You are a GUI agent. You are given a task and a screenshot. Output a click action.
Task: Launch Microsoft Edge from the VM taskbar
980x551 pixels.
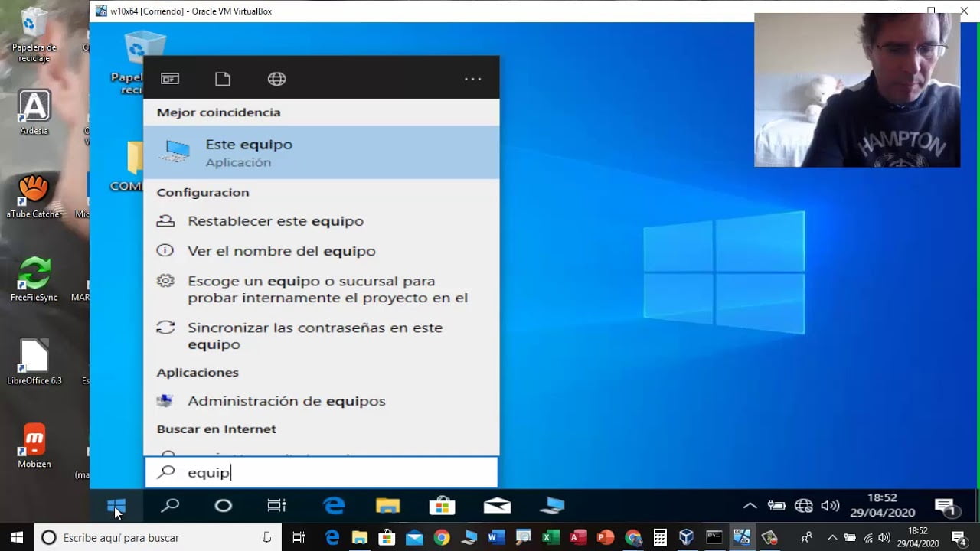click(x=334, y=505)
